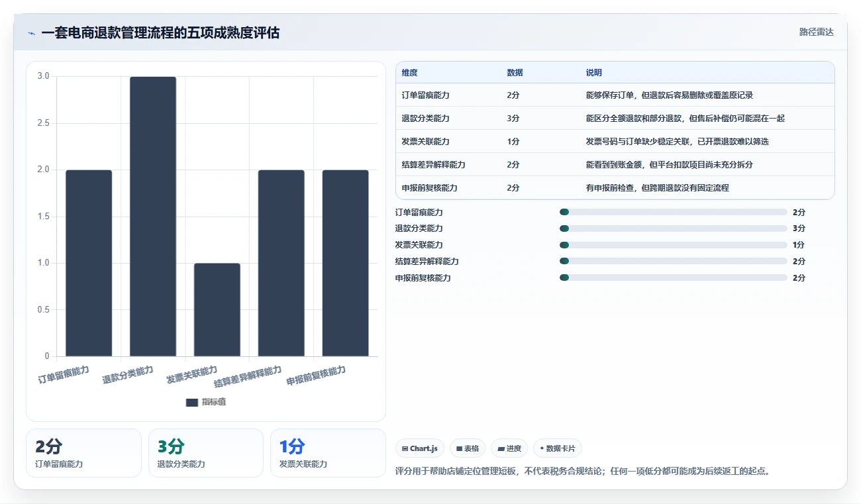Click the 退款分类能力 table row label
Image resolution: width=861 pixels, height=504 pixels.
click(x=425, y=119)
